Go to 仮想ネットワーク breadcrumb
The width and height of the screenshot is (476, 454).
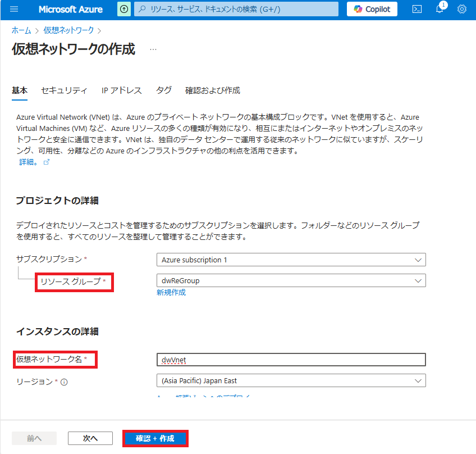68,30
